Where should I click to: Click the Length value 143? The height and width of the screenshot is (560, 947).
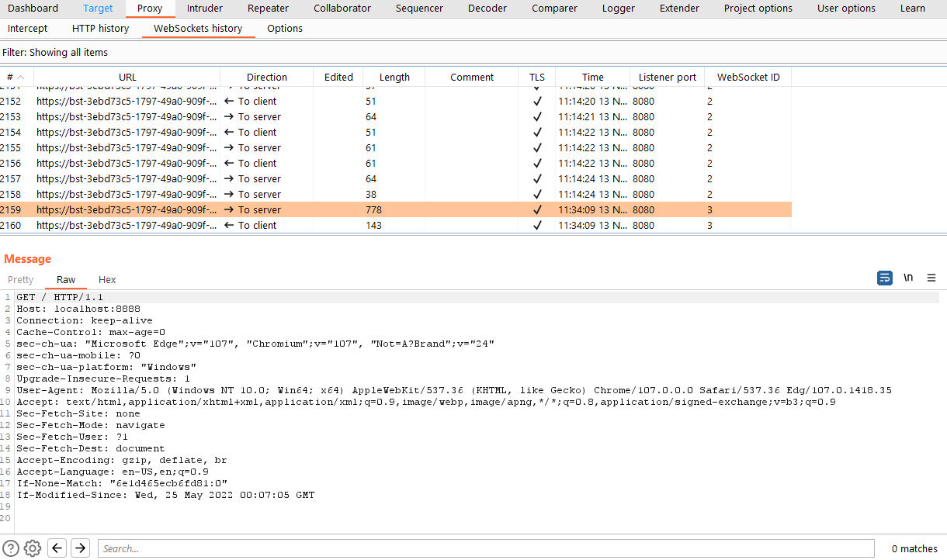click(374, 225)
